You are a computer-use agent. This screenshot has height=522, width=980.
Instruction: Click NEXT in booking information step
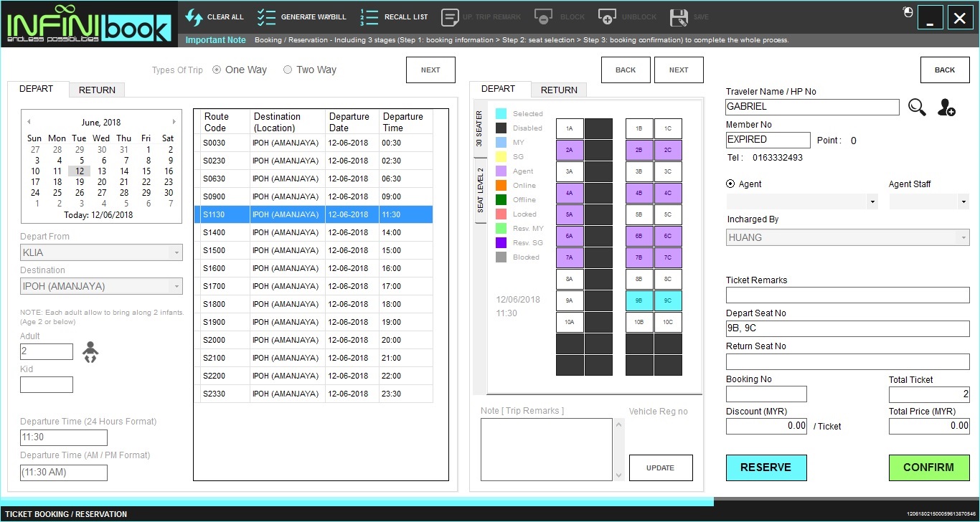coord(430,70)
